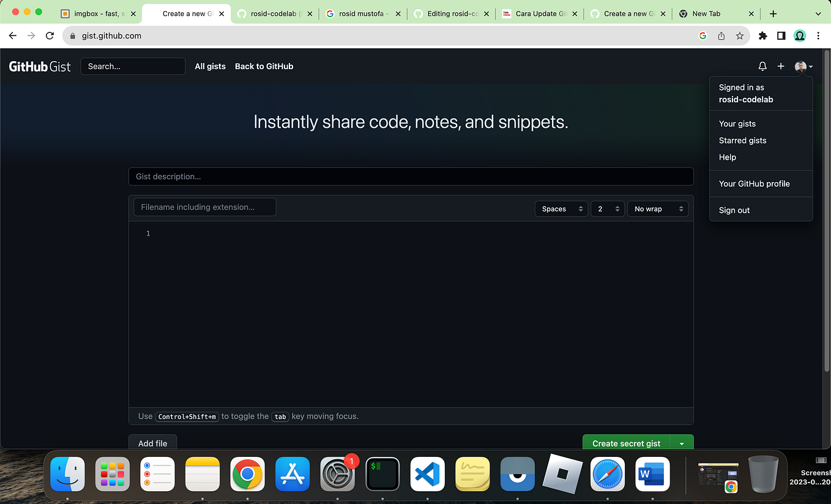Open the Spaces indent mode dropdown
The height and width of the screenshot is (504, 831).
click(x=561, y=209)
